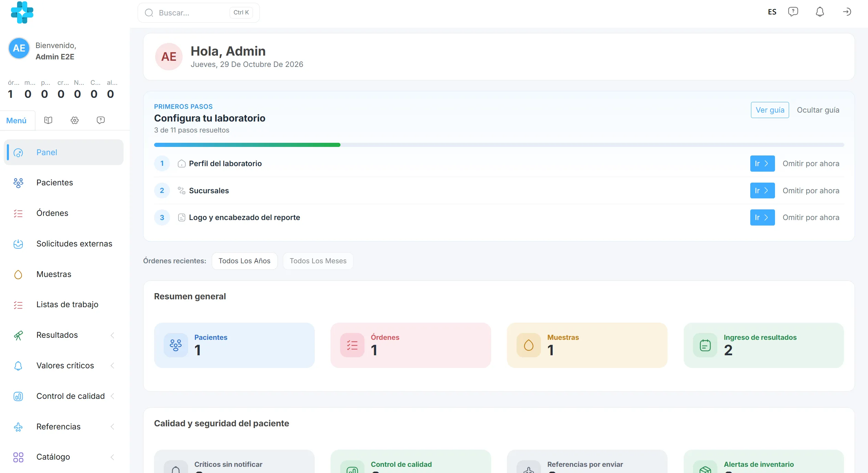The width and height of the screenshot is (868, 473).
Task: Switch language with the ES selector
Action: click(x=772, y=12)
